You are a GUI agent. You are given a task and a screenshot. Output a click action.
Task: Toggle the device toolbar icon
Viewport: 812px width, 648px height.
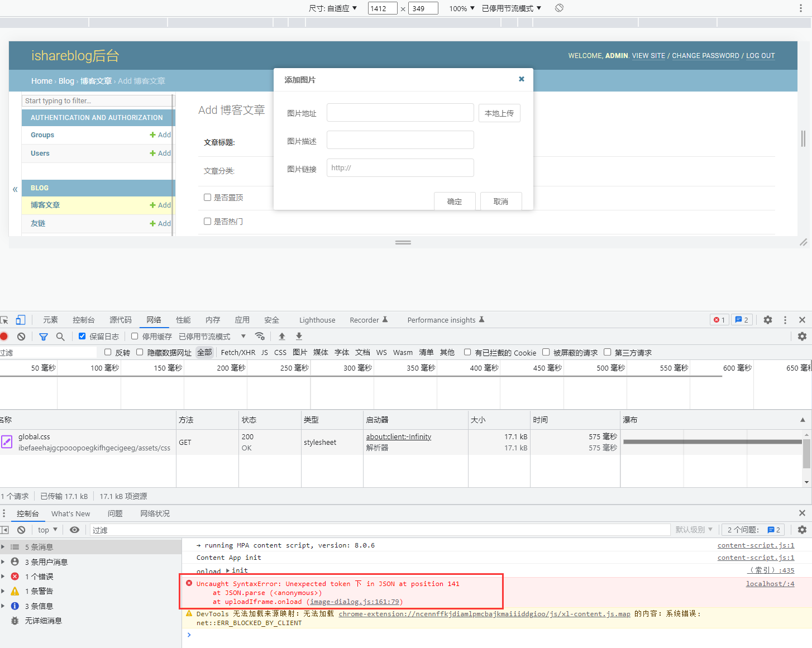coord(21,320)
